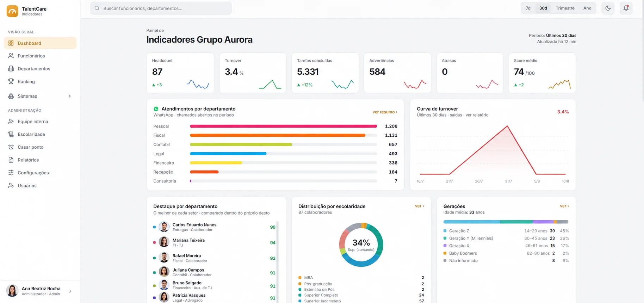
Task: Click the Usuários icon in sidebar
Action: coord(11,186)
